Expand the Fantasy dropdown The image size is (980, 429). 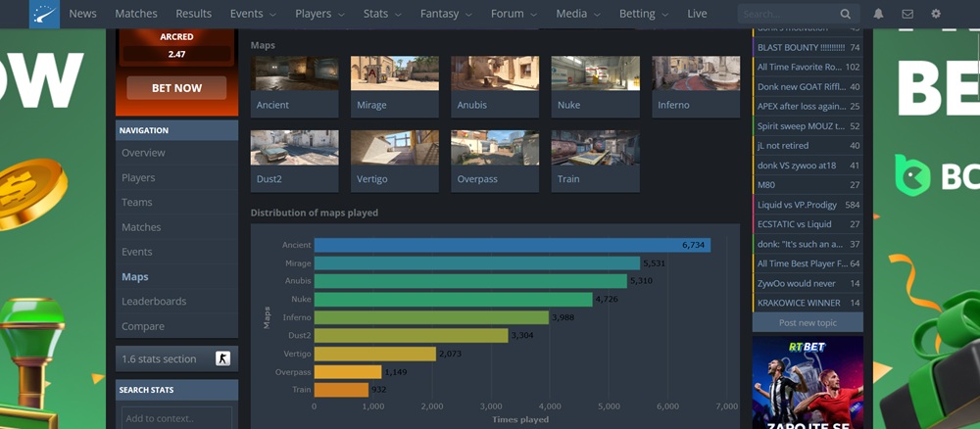click(x=446, y=14)
